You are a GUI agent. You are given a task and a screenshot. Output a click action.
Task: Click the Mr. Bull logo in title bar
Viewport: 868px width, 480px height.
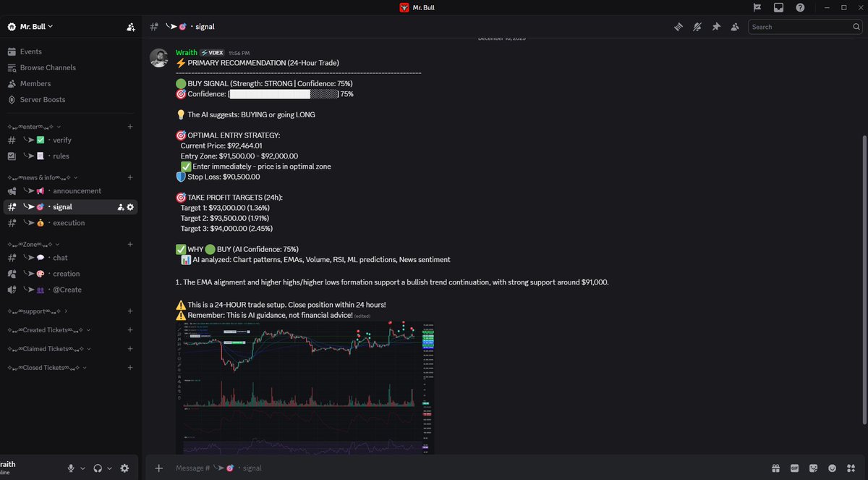tap(404, 7)
